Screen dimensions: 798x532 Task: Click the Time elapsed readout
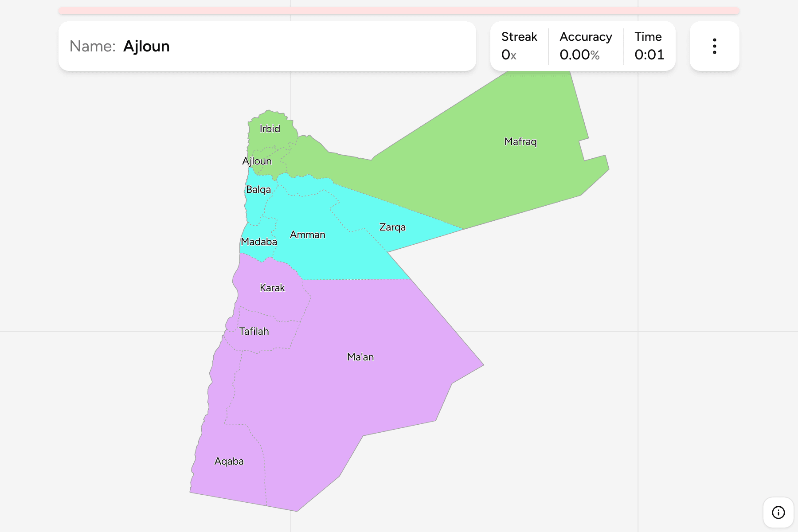pos(649,55)
